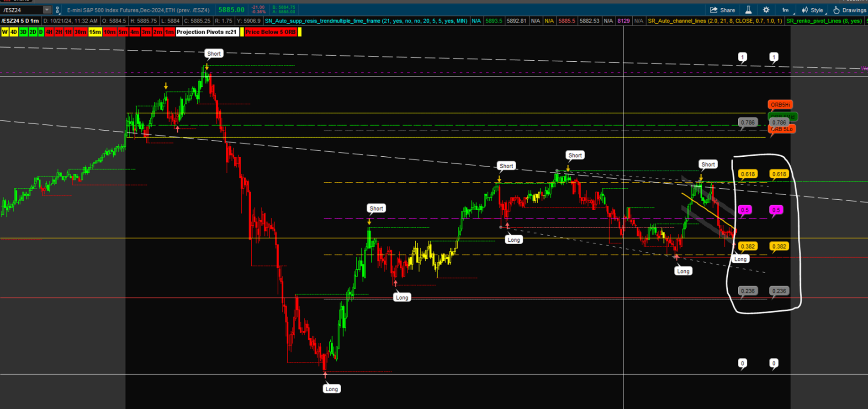Click the red 4H timeframe label
This screenshot has height=409, width=868.
[x=49, y=32]
